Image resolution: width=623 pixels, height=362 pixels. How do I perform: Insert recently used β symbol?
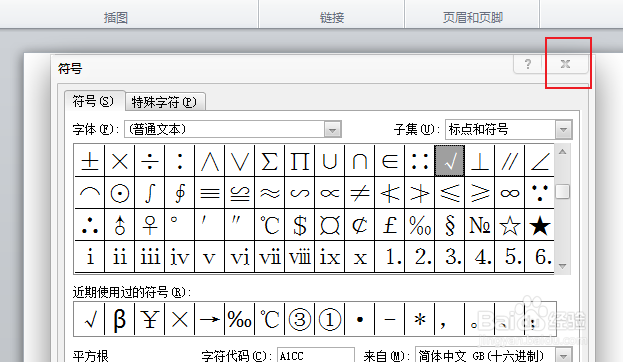tap(120, 319)
